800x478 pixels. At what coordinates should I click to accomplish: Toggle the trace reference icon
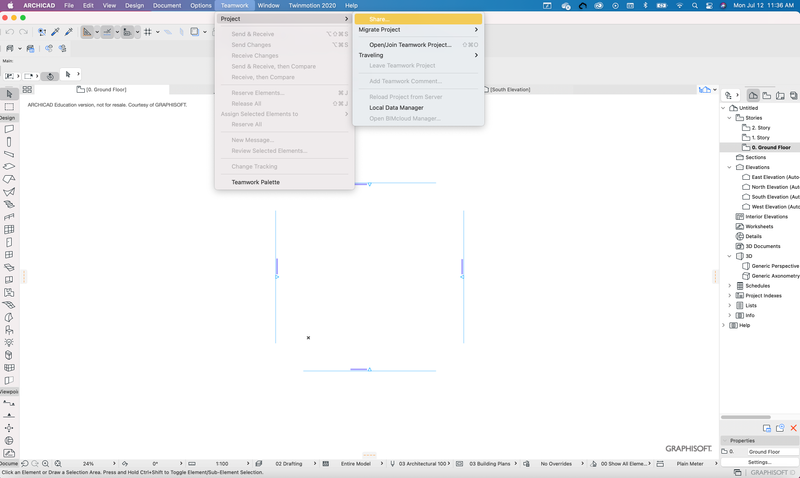(x=194, y=32)
